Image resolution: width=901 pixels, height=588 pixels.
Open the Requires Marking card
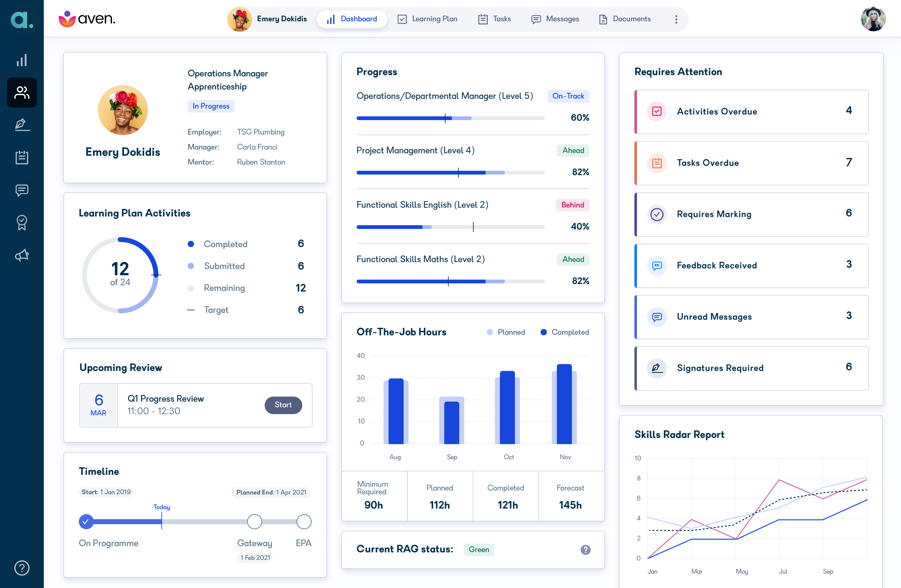[751, 215]
